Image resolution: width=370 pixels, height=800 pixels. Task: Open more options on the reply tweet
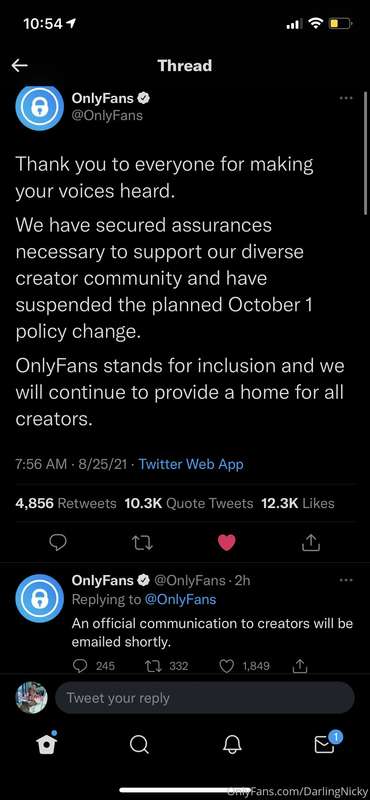tap(346, 580)
